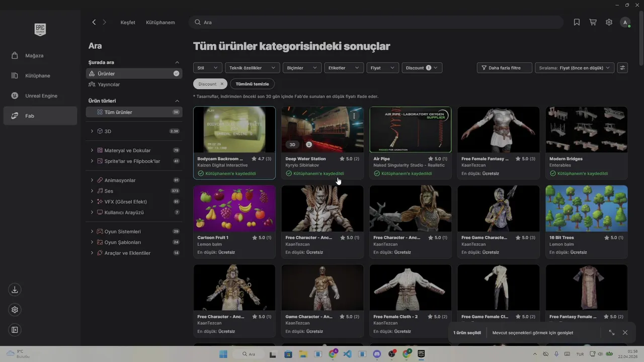644x362 pixels.
Task: Open Bodycam Backroom thumbnail
Action: [234, 130]
